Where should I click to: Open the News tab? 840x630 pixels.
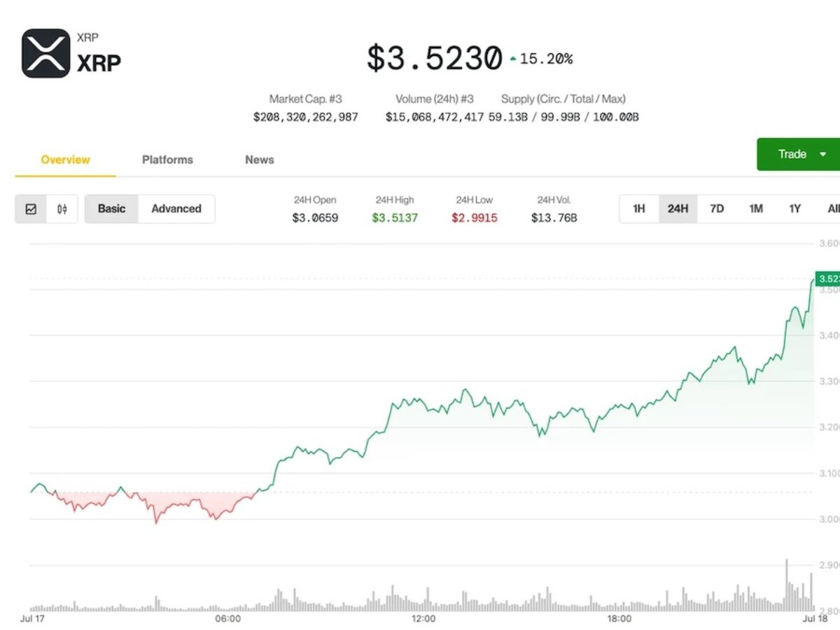tap(259, 160)
